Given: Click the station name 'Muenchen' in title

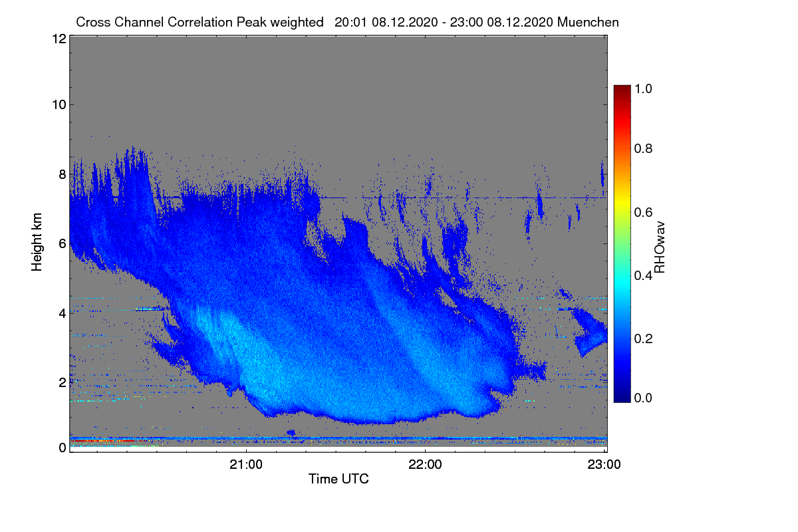Looking at the screenshot, I should pyautogui.click(x=589, y=22).
